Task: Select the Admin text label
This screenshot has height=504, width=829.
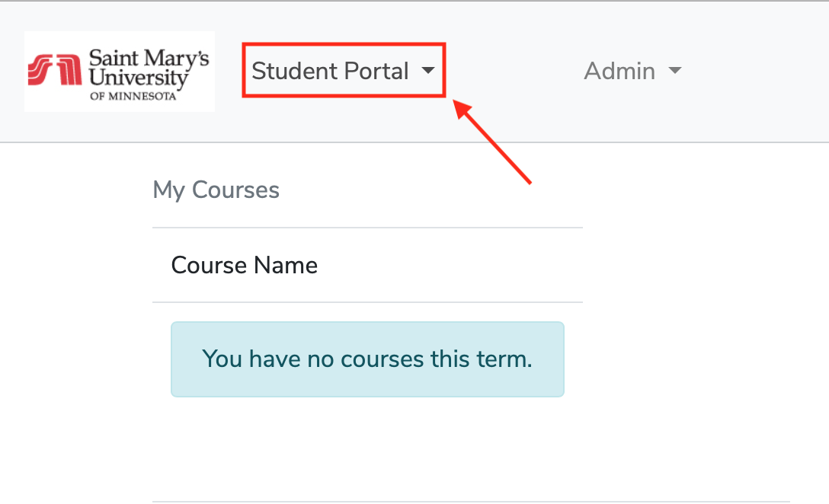Action: coord(619,71)
